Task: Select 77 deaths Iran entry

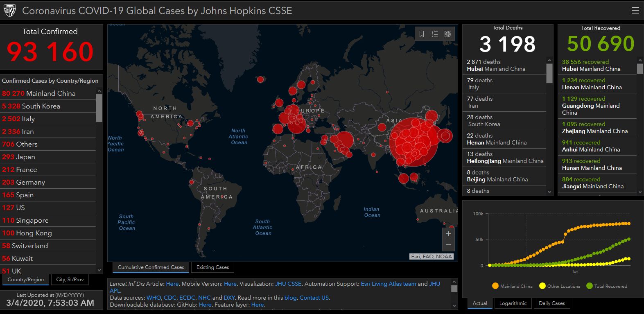Action: click(x=505, y=102)
